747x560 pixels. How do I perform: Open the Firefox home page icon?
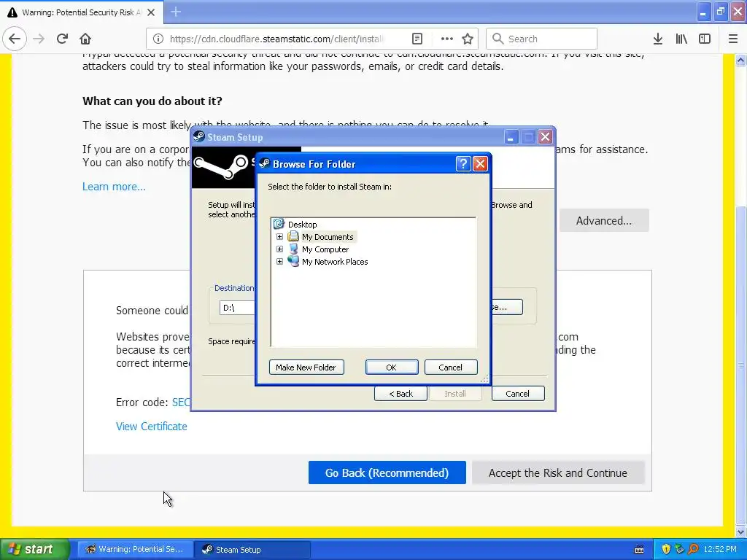point(85,39)
